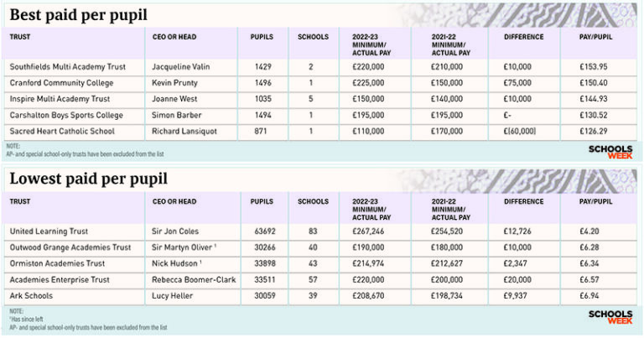This screenshot has height=338, width=644.
Task: Select Sacred Heart Catholic School entry
Action: pos(61,131)
